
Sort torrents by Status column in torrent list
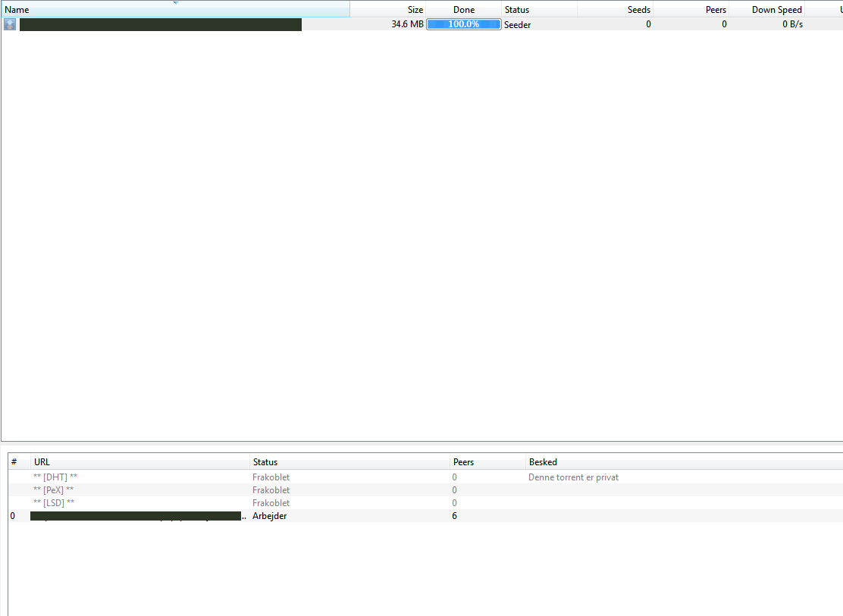539,10
